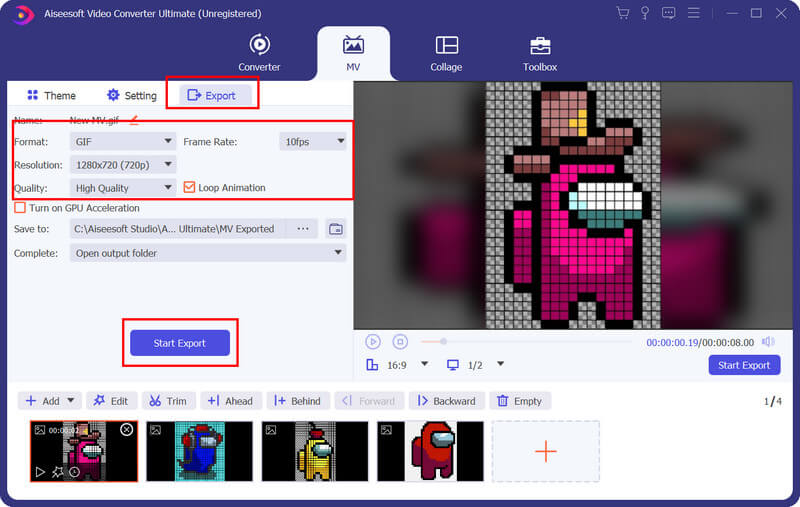Image resolution: width=800 pixels, height=507 pixels.
Task: Switch to the Collage tab
Action: click(446, 53)
